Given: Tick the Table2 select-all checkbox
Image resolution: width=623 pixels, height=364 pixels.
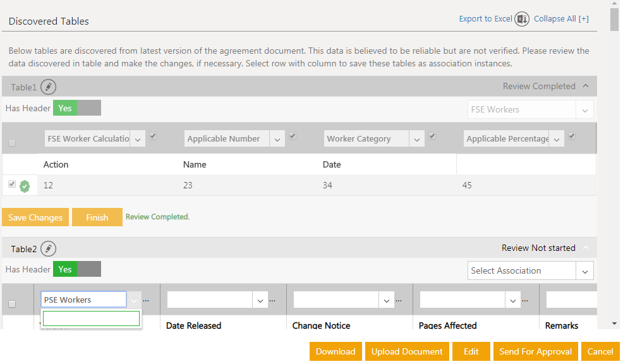Looking at the screenshot, I should pos(12,305).
